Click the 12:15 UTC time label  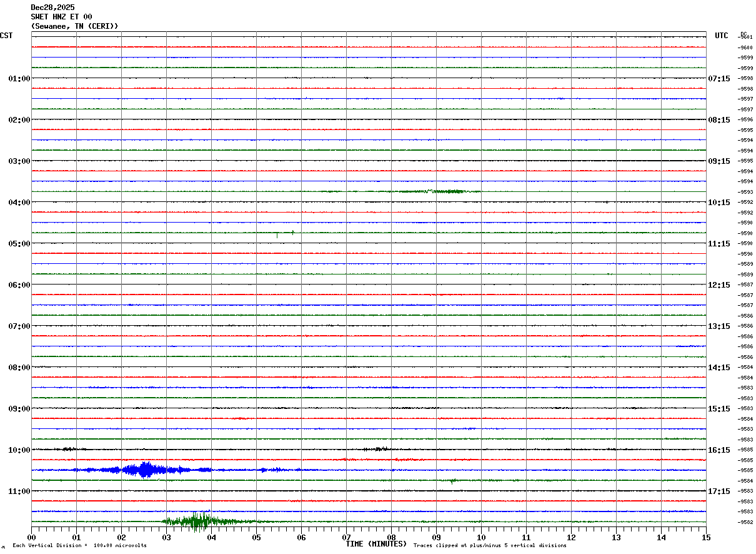[719, 285]
